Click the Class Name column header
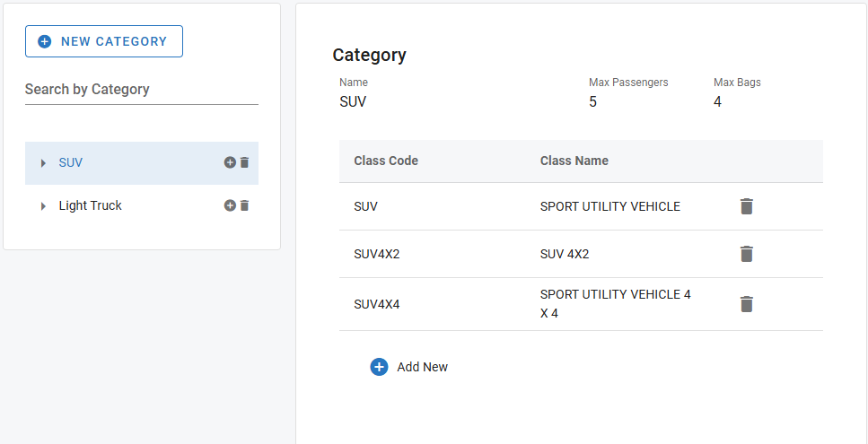The width and height of the screenshot is (868, 444). 574,161
